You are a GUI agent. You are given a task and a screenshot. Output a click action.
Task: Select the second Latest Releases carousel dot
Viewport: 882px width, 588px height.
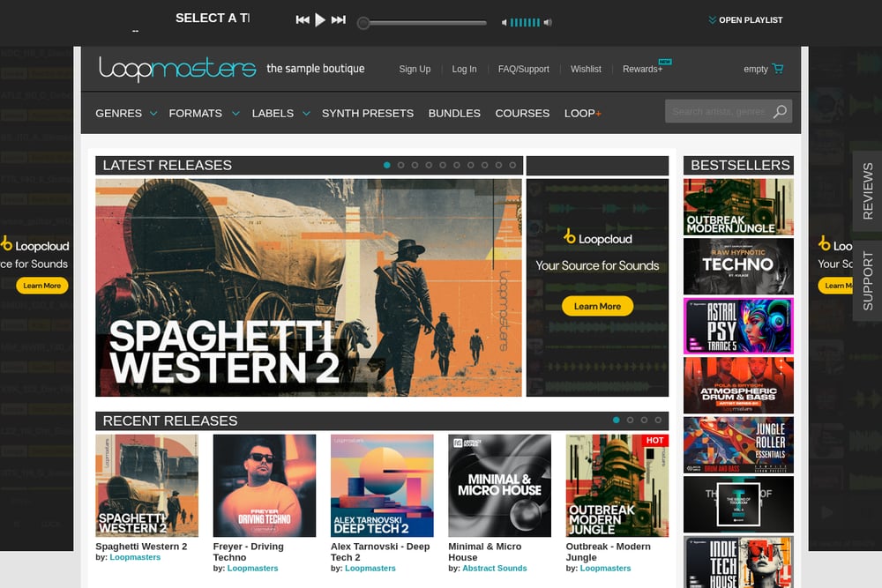tap(401, 165)
